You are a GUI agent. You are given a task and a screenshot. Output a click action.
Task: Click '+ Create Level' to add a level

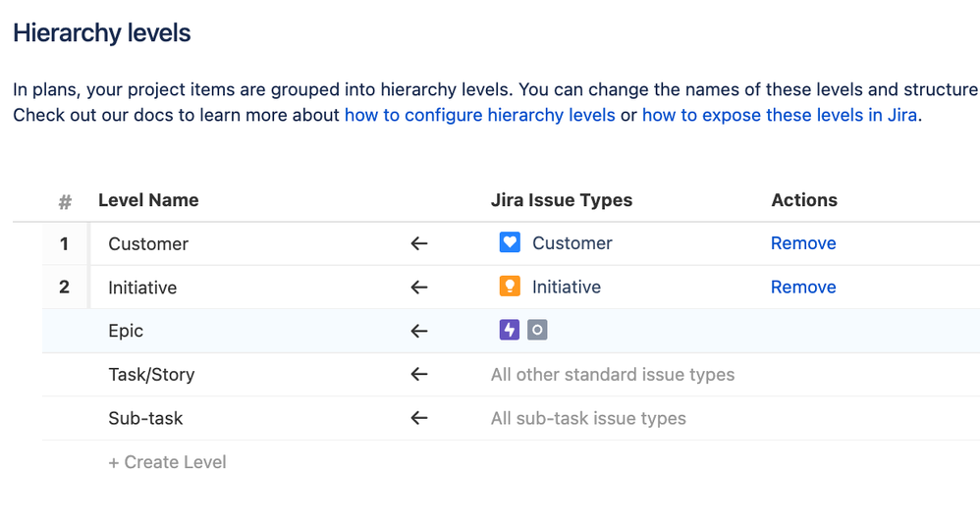[167, 462]
